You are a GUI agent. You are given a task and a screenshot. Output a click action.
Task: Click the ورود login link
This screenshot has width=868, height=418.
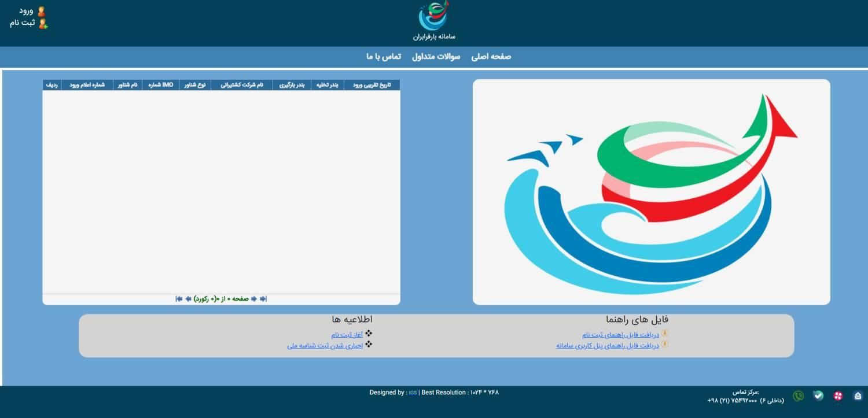pos(27,11)
